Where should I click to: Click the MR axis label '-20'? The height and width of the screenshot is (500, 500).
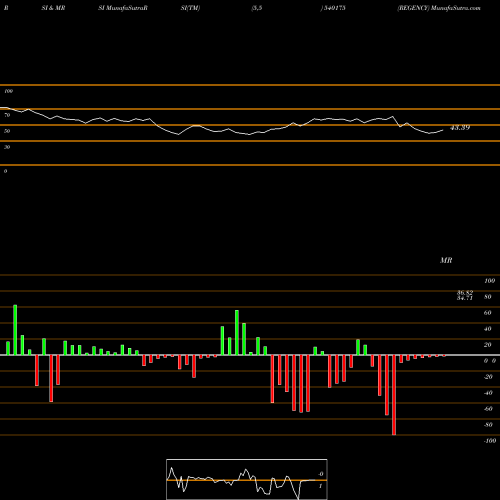pos(488,377)
